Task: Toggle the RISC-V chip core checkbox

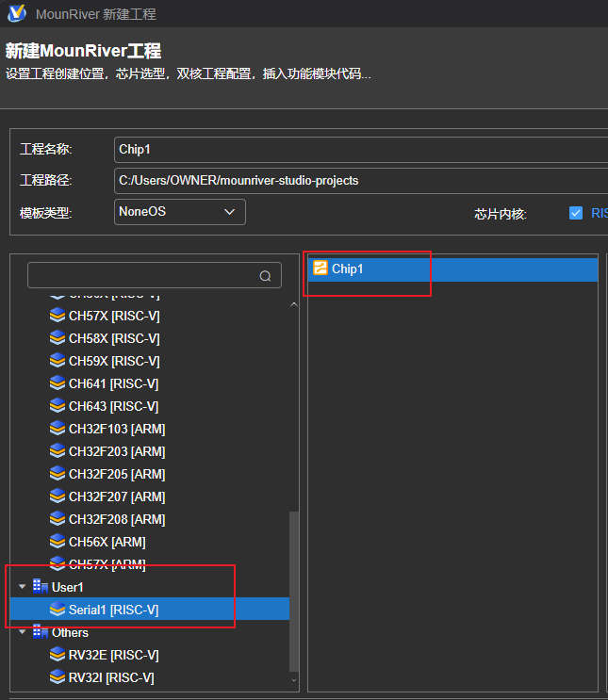Action: pyautogui.click(x=576, y=213)
